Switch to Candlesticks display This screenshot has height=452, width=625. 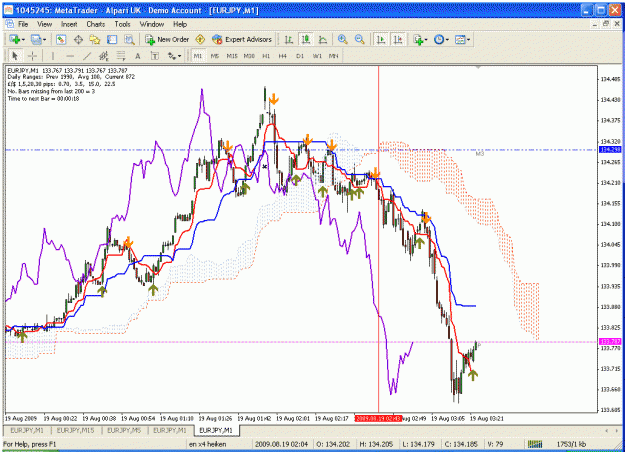[x=306, y=39]
